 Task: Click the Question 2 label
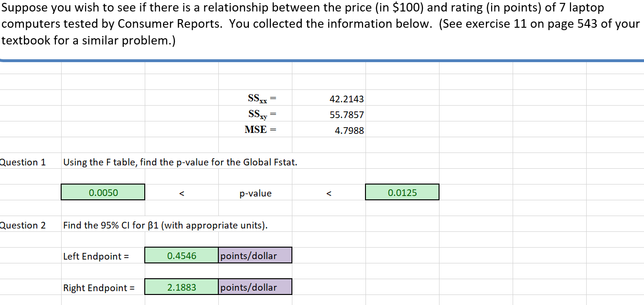23,225
